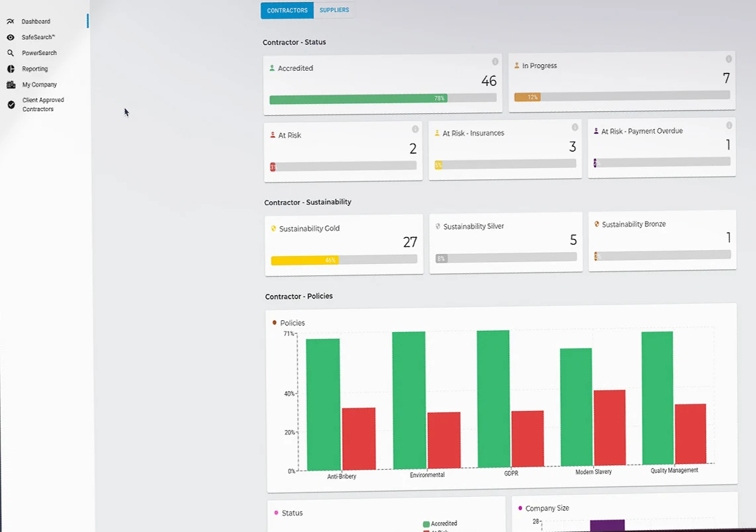The height and width of the screenshot is (532, 756).
Task: Click the info icon on Payment Overdue card
Action: click(729, 125)
